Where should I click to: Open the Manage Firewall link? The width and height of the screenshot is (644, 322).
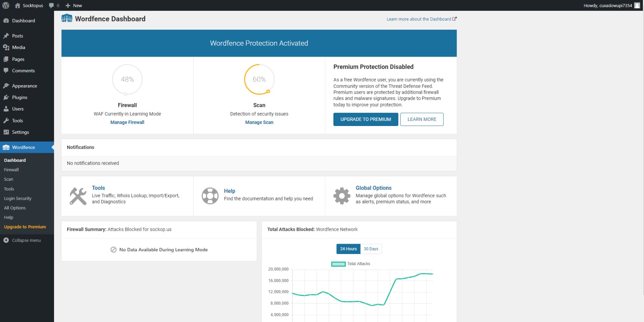coord(127,122)
